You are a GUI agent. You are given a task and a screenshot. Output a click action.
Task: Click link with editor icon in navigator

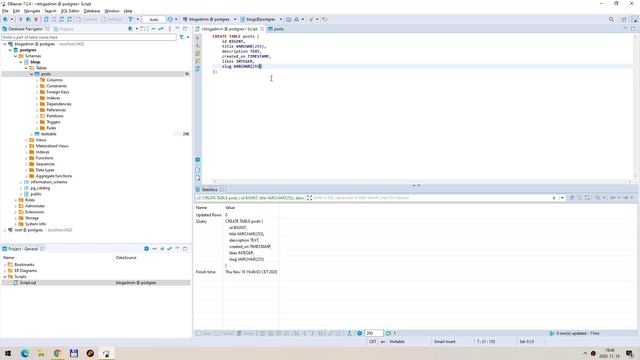click(x=161, y=29)
